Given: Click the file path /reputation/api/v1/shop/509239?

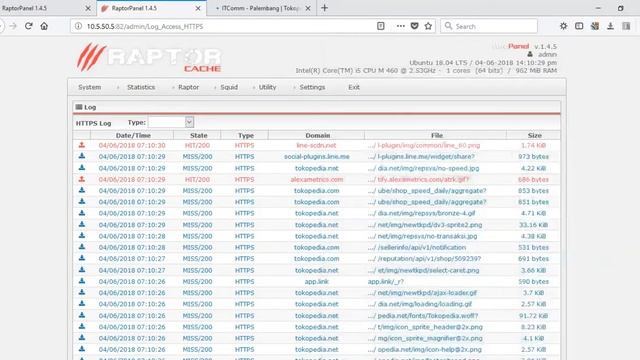Looking at the screenshot, I should (x=424, y=259).
